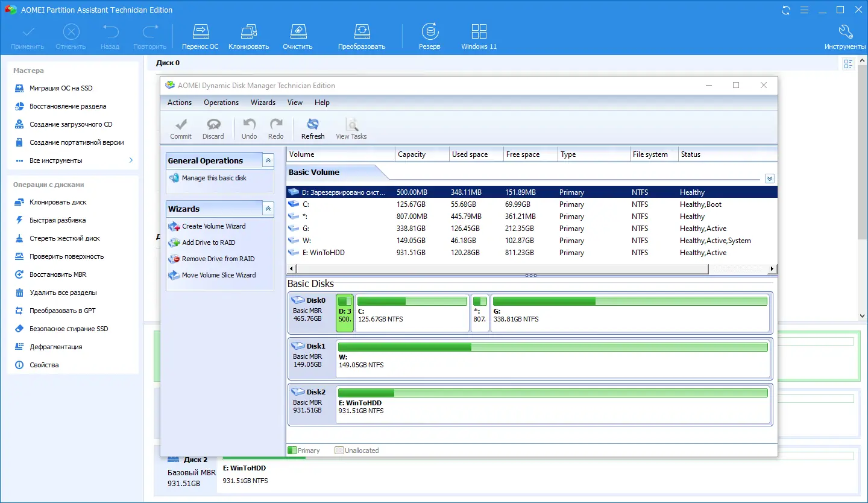Click the Перенос ОС icon
The height and width of the screenshot is (503, 868).
(200, 32)
